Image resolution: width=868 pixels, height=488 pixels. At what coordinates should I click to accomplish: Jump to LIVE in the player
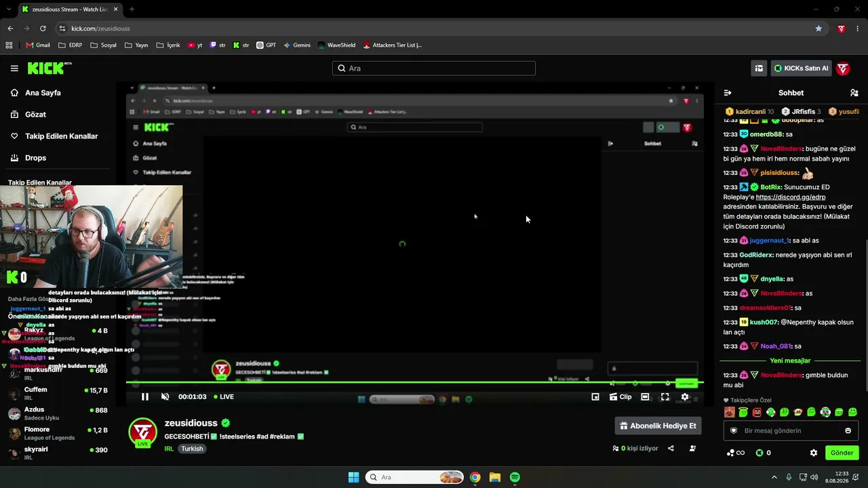[x=224, y=397]
